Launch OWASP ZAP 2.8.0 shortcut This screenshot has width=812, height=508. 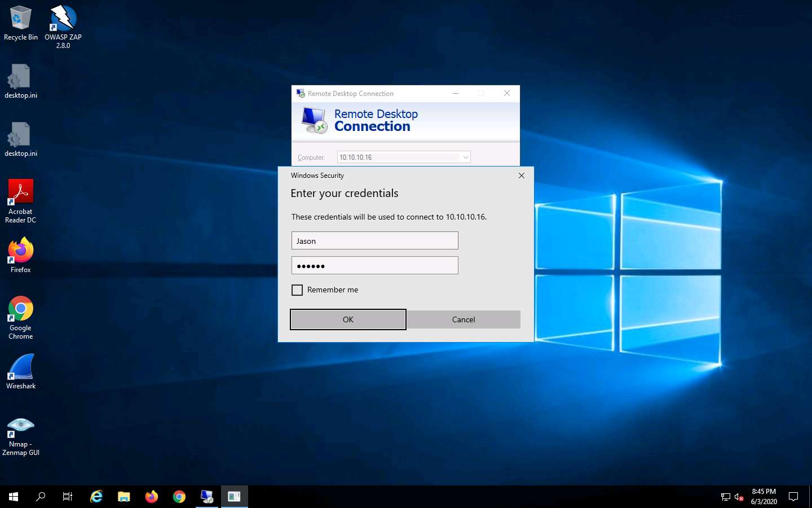coord(63,27)
